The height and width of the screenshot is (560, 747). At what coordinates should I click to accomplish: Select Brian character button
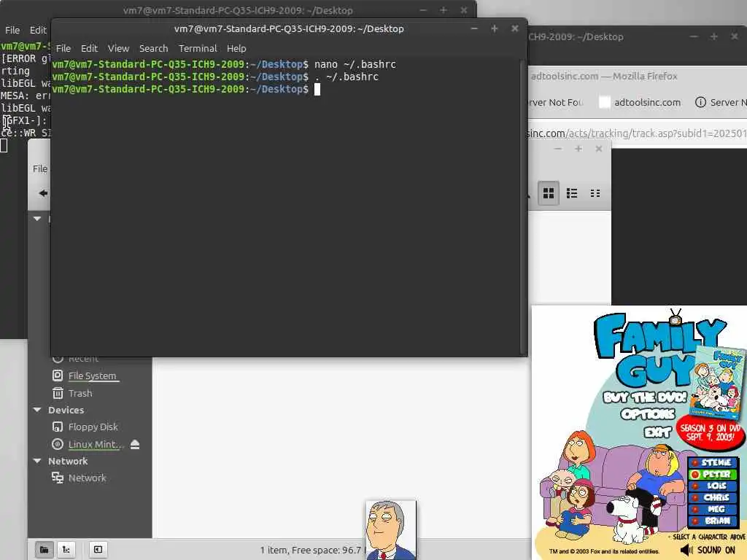(x=713, y=521)
